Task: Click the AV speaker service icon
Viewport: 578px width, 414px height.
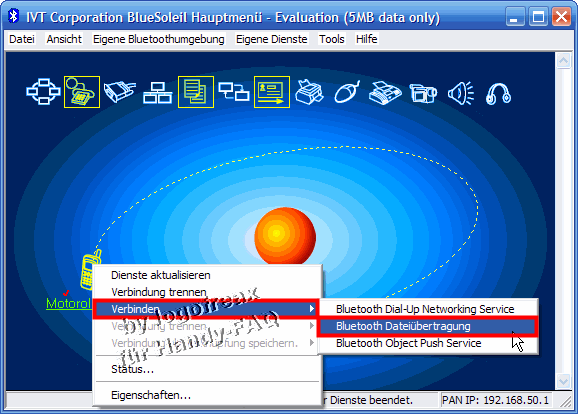Action: click(461, 93)
